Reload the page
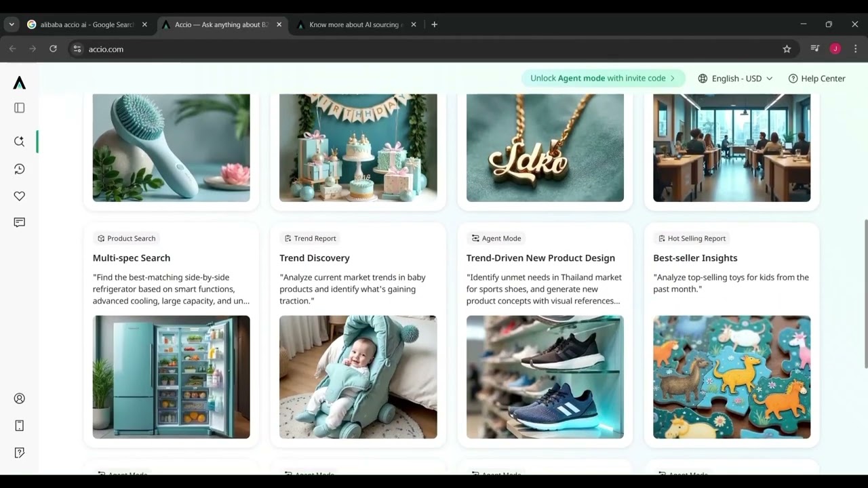This screenshot has height=488, width=868. pos(53,49)
